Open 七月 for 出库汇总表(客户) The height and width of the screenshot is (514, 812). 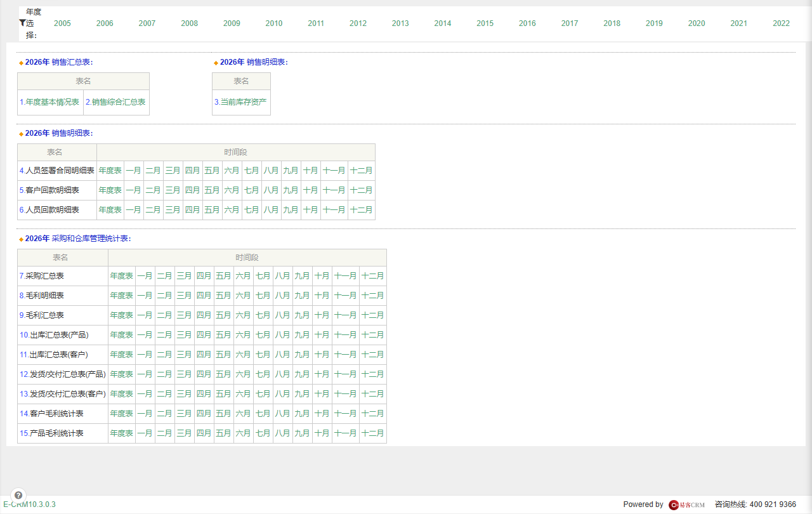click(263, 355)
